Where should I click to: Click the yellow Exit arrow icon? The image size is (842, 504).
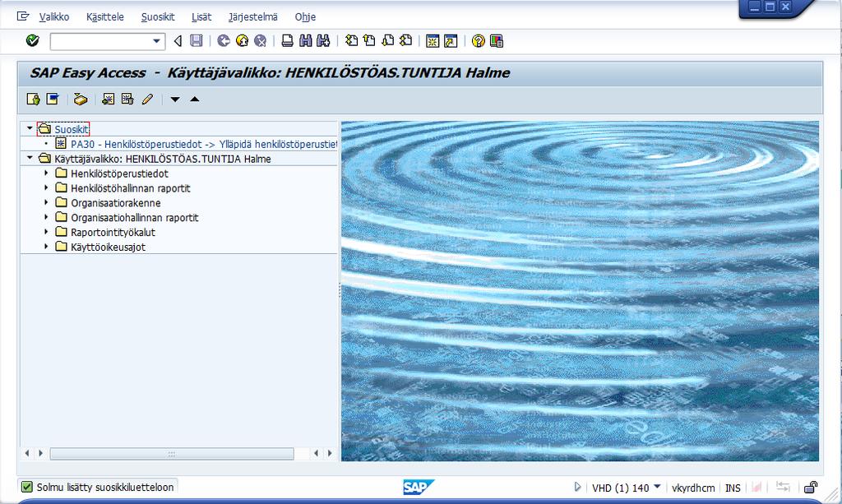[242, 41]
